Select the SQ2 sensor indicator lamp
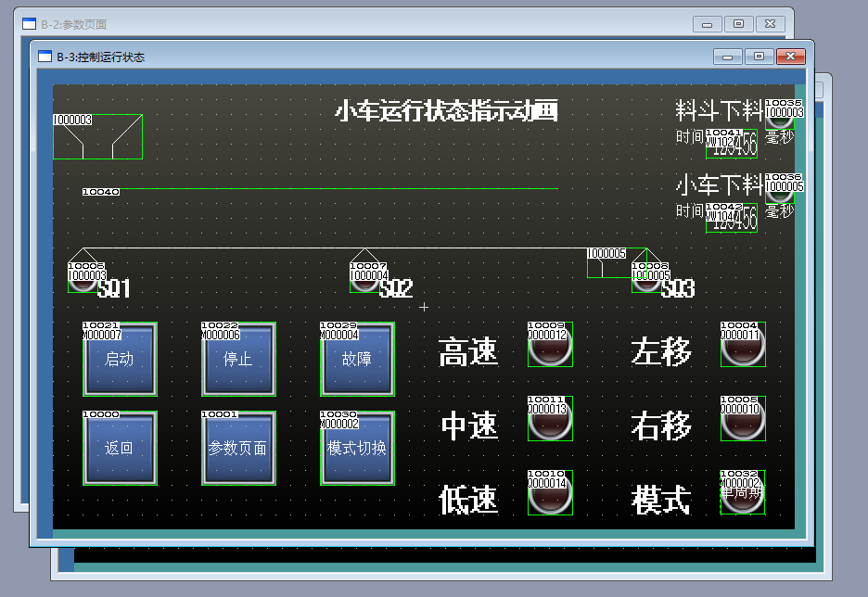868x597 pixels. 364,277
